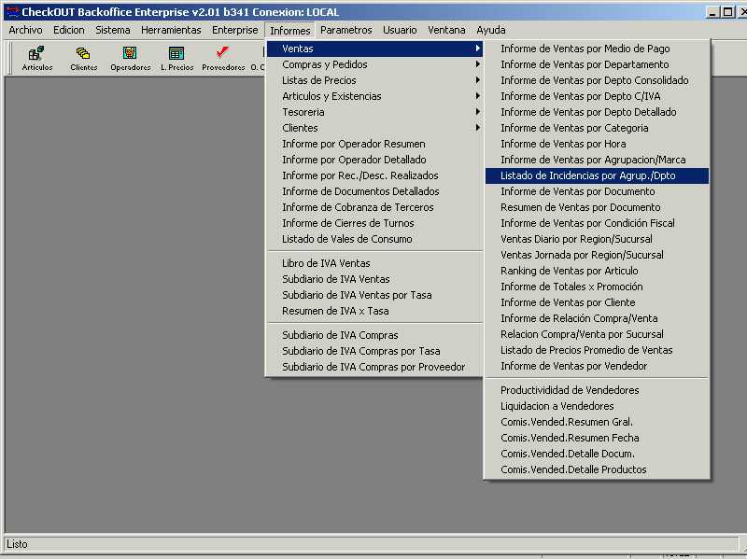747x560 pixels.
Task: Select Ventas Jornada por Region/Sucursal
Action: click(x=597, y=255)
